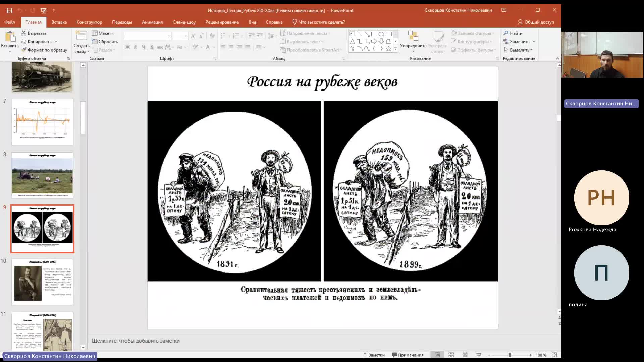
Task: Open the Упорядочить arrange menu
Action: point(413,42)
